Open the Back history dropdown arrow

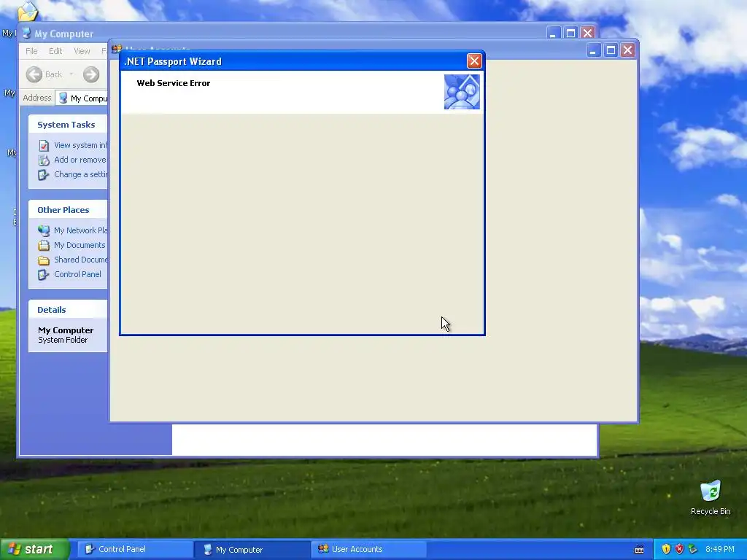point(71,74)
